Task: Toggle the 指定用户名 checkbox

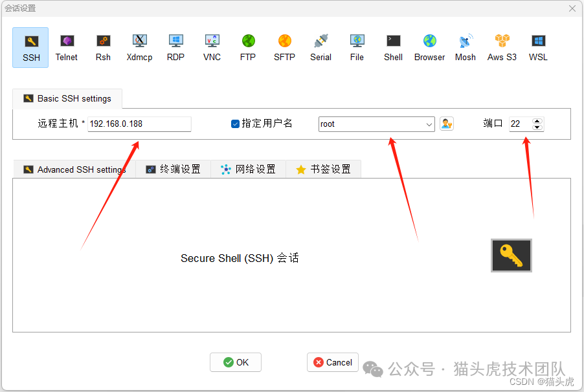Action: [235, 124]
